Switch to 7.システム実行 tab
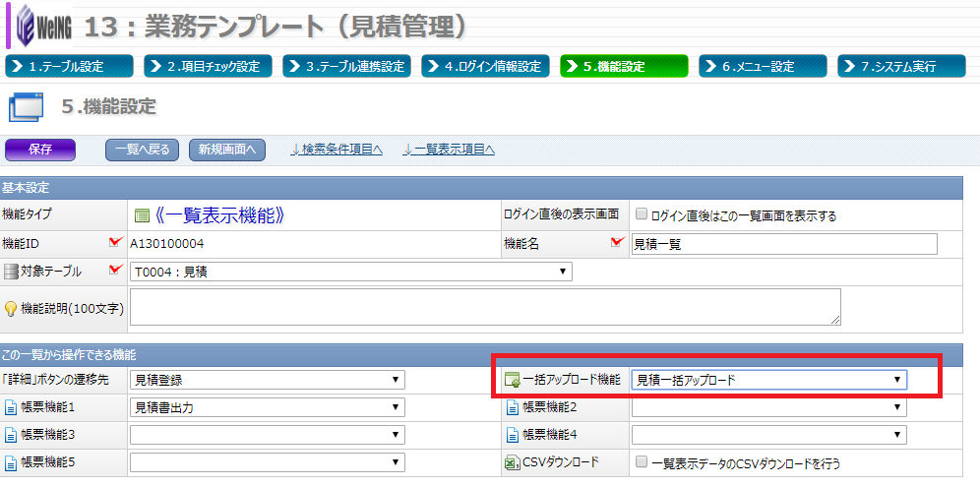This screenshot has height=487, width=980. 901,66
